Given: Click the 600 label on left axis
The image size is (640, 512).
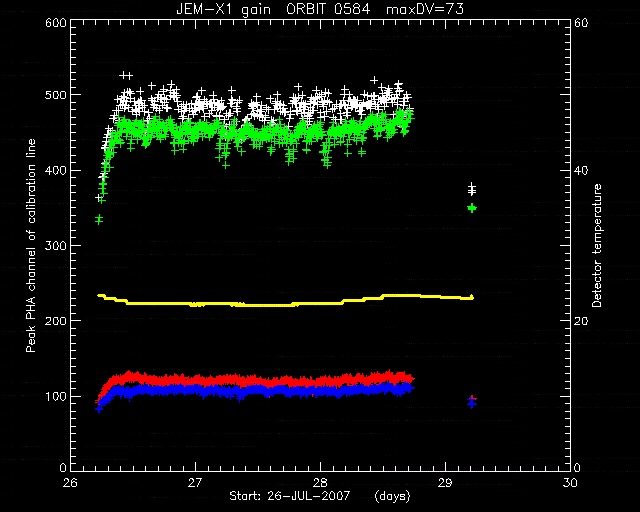Looking at the screenshot, I should click(56, 23).
